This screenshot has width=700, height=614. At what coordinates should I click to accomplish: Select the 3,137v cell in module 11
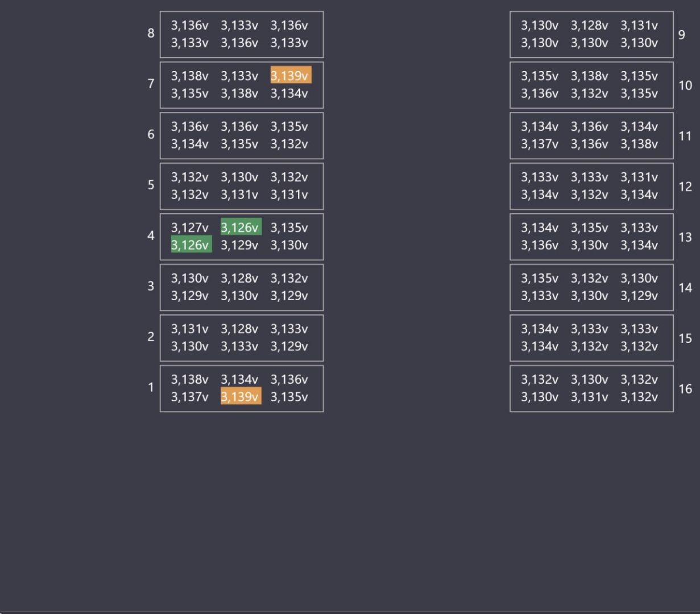coord(540,144)
